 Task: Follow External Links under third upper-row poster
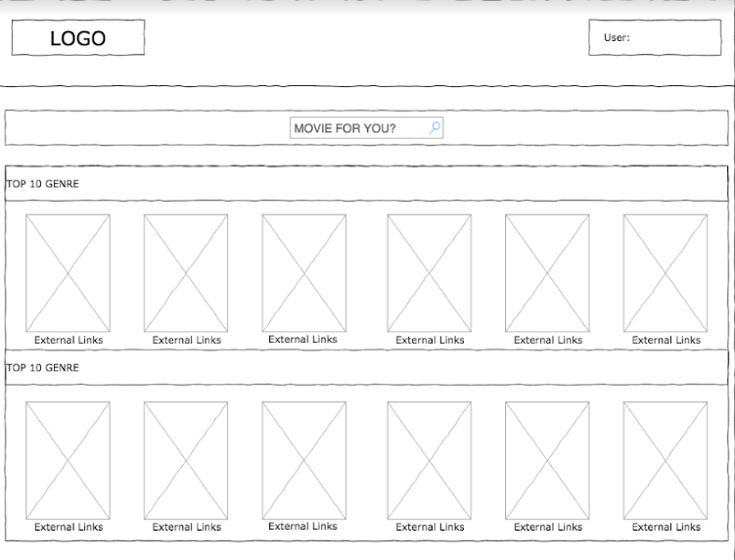coord(302,339)
